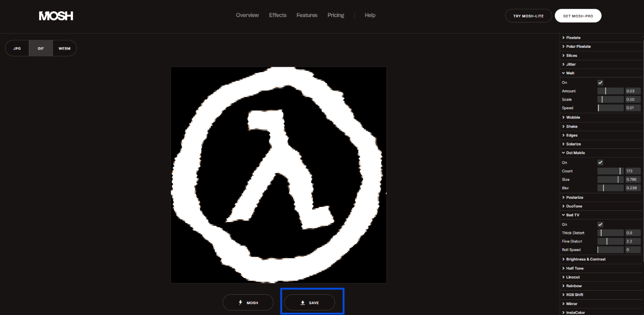
Task: Click the MOSH randomize button
Action: click(248, 302)
